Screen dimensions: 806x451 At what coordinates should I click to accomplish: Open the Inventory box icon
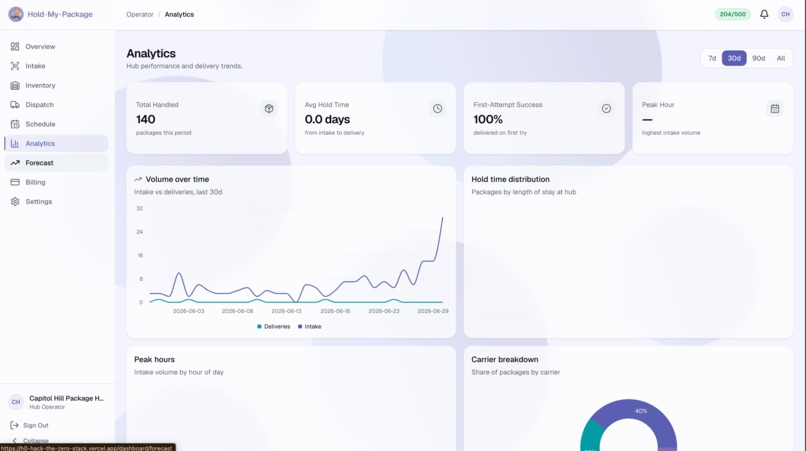[x=15, y=85]
